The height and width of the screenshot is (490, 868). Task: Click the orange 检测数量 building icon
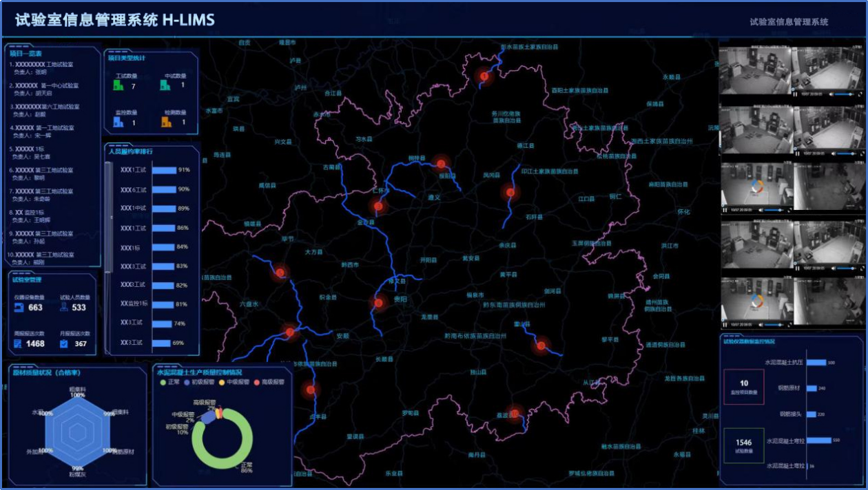[x=166, y=122]
